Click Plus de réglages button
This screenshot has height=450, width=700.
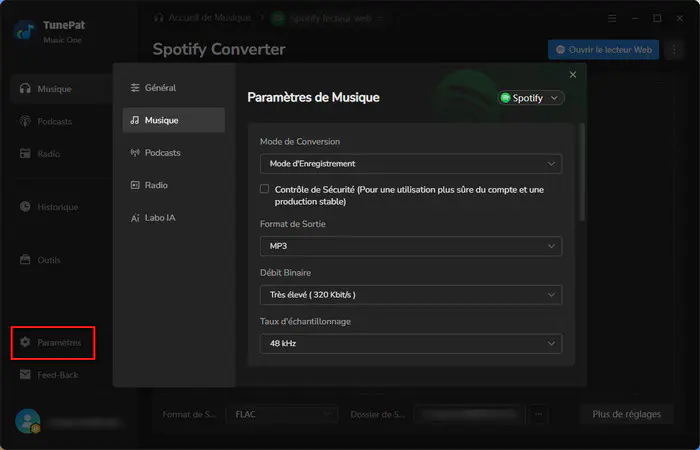tap(626, 414)
